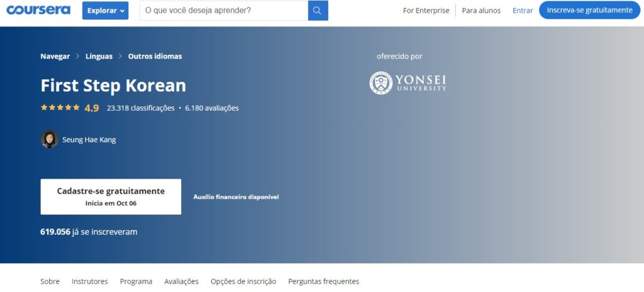Screen dimensions: 644x292
Task: Click the First Step Korean title
Action: pyautogui.click(x=113, y=86)
